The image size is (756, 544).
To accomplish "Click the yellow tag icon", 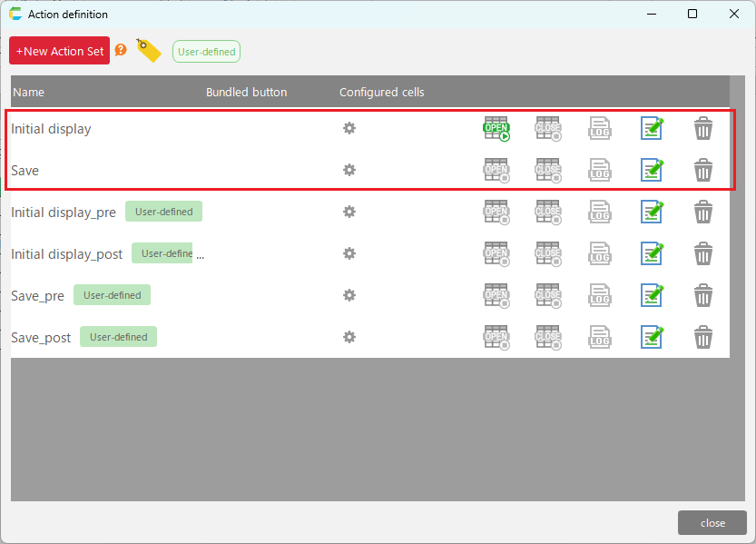I will [148, 51].
